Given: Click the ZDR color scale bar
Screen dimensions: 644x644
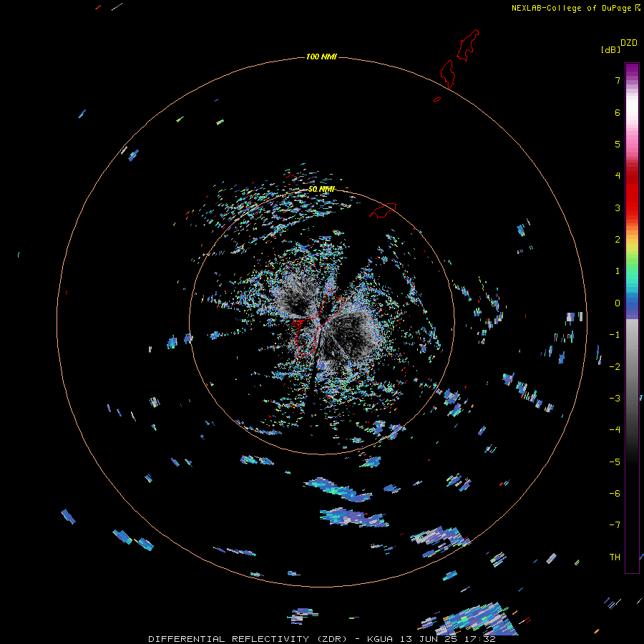Looking at the screenshot, I should click(632, 318).
